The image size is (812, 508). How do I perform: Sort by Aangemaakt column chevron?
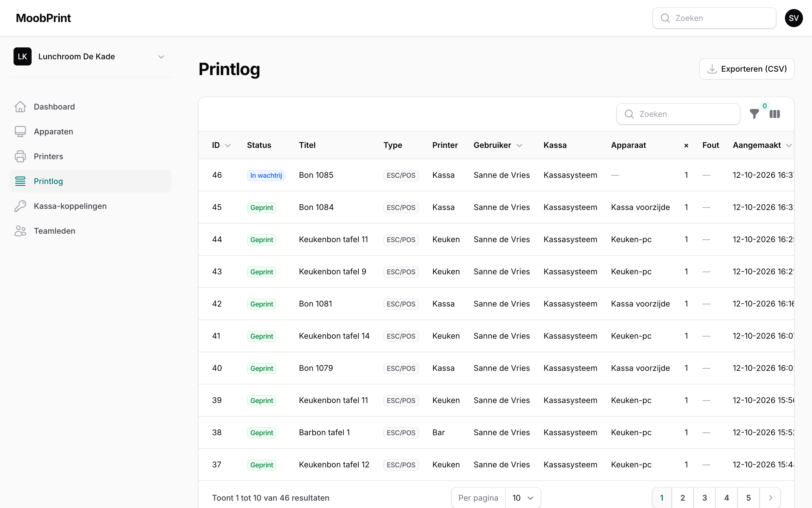(x=789, y=145)
